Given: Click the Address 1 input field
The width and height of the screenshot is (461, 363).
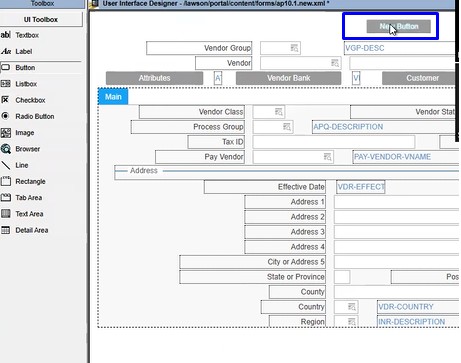Looking at the screenshot, I should coord(397,202).
